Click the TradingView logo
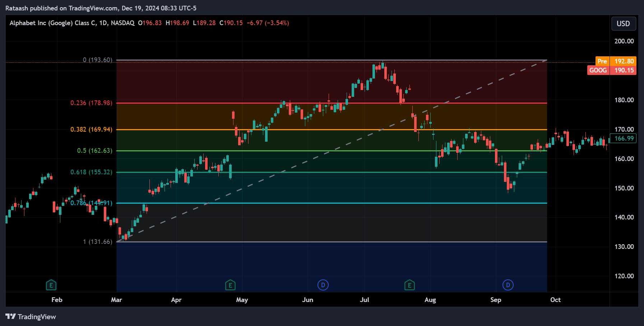The width and height of the screenshot is (644, 326). 31,317
